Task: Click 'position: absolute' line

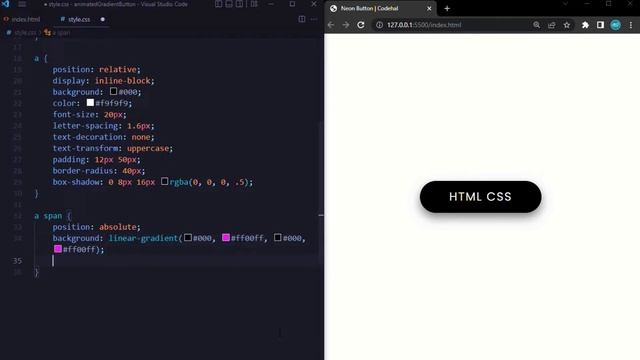Action: point(96,227)
